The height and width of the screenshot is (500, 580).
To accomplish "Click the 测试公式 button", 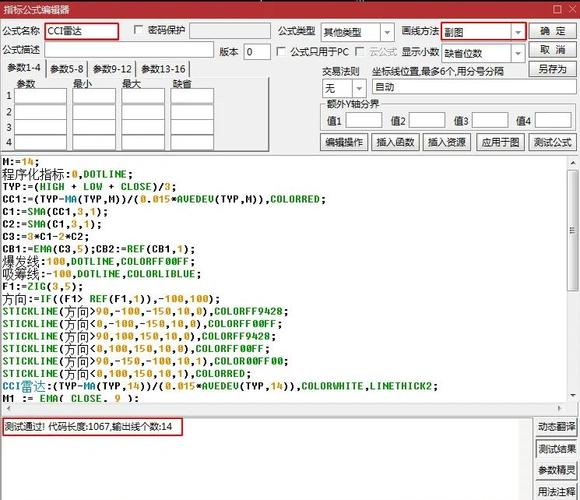I will point(553,142).
